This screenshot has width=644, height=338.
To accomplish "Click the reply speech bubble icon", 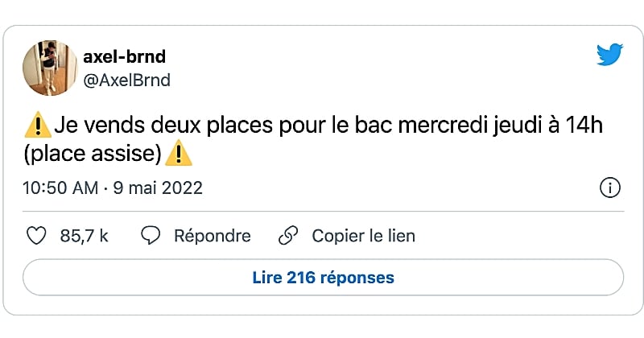I will (151, 236).
